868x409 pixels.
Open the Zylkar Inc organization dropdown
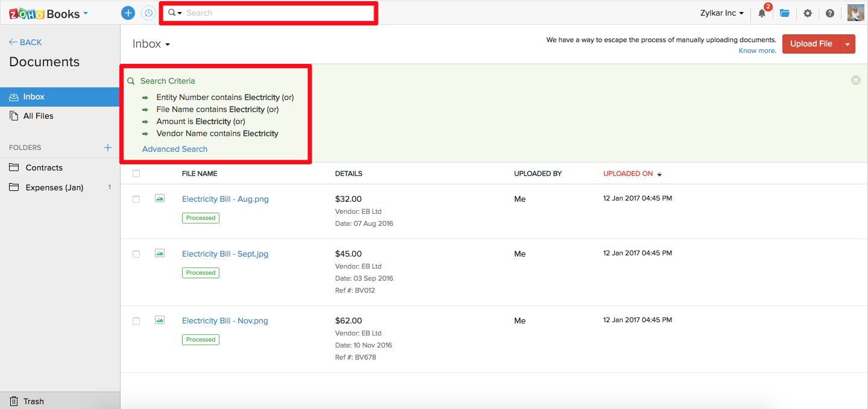(722, 13)
